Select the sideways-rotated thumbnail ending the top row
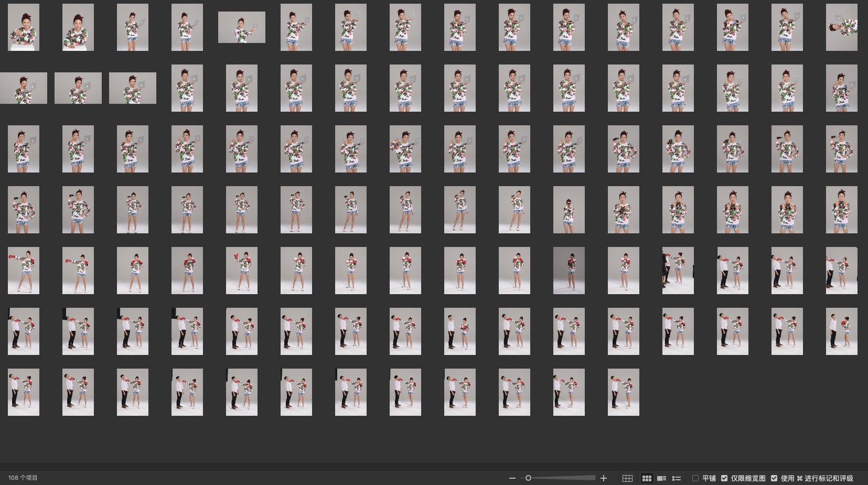The height and width of the screenshot is (485, 868). tap(841, 27)
